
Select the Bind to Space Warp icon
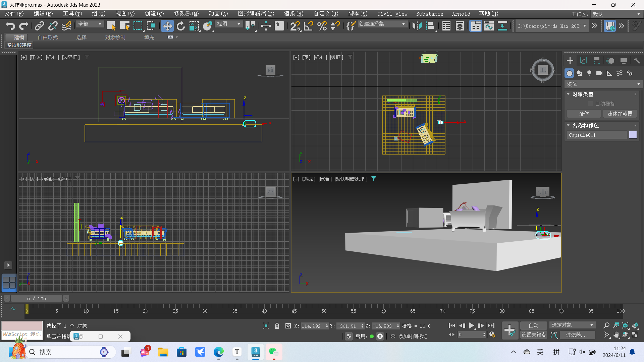(66, 26)
